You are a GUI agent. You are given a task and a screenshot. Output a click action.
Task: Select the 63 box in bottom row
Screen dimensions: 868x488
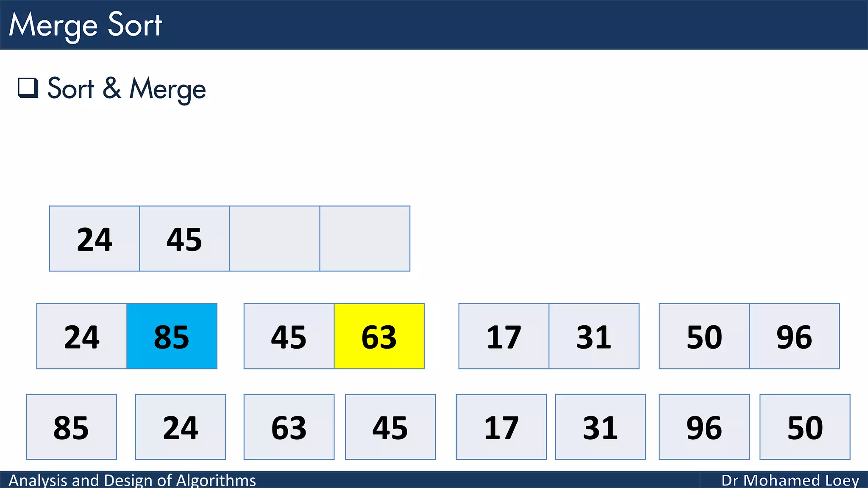[x=289, y=427]
